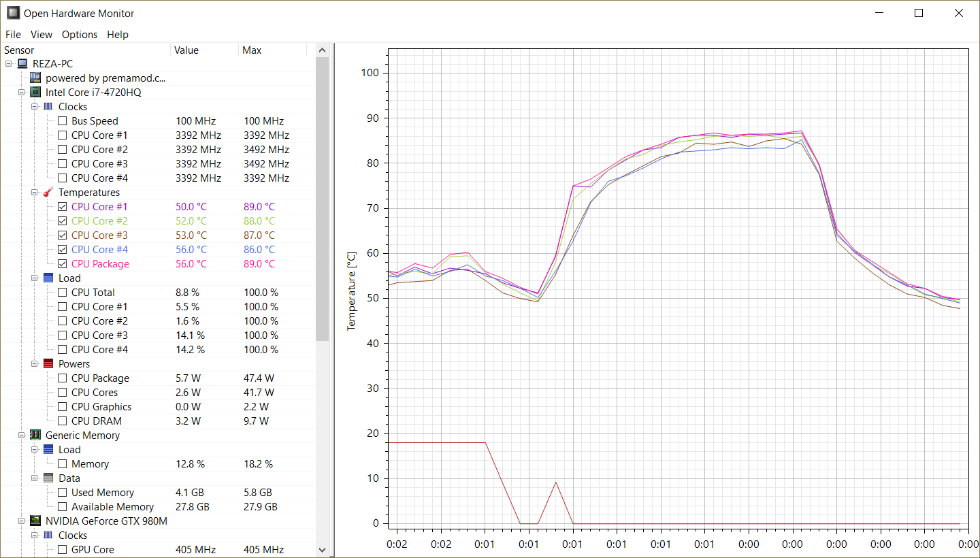Screen dimensions: 980x558
Task: Collapse the REZA-PC root node
Action: [9, 63]
